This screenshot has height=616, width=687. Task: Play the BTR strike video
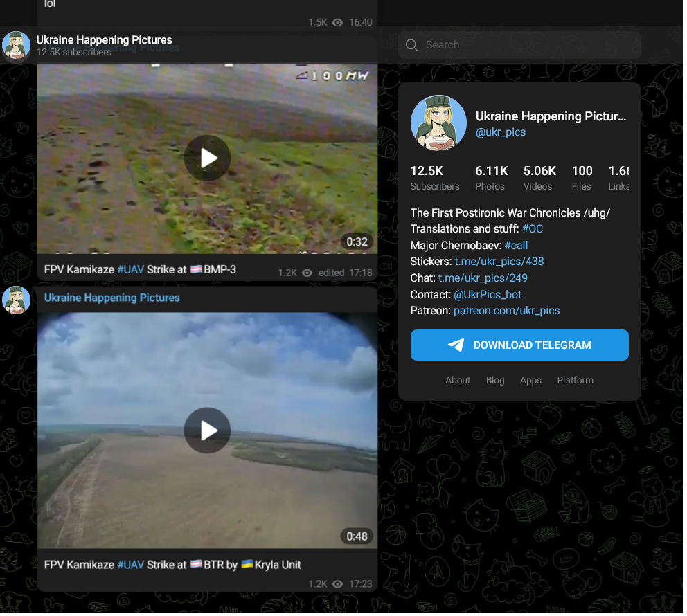(x=207, y=431)
